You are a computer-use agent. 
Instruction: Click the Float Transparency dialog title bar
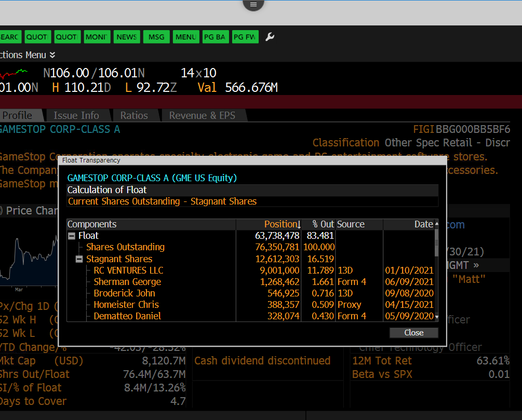coord(252,160)
